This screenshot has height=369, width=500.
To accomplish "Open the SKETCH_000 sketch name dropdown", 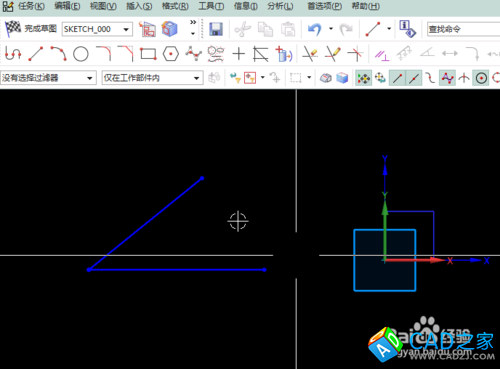I will (x=97, y=29).
